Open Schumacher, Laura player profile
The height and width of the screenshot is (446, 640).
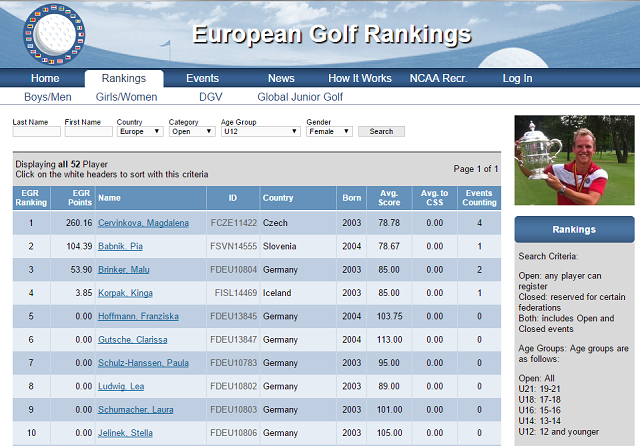136,409
